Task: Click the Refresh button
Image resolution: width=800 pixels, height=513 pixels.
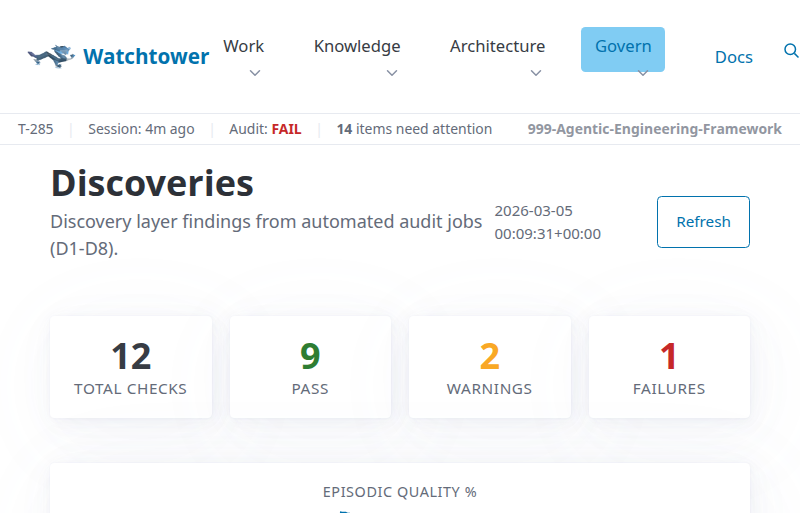Action: coord(703,222)
